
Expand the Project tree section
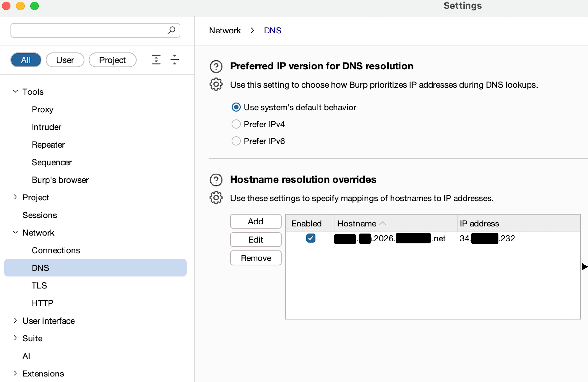[15, 197]
